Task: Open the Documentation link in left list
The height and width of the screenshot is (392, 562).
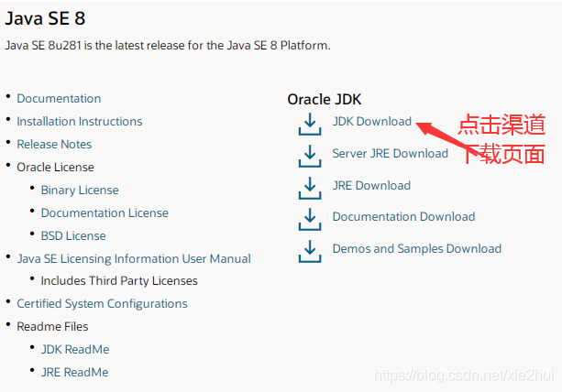Action: point(59,98)
